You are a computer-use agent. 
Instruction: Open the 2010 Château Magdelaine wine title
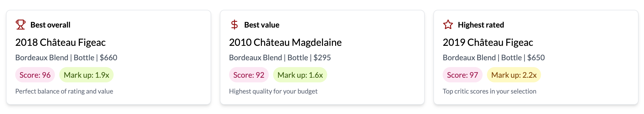[x=285, y=43]
